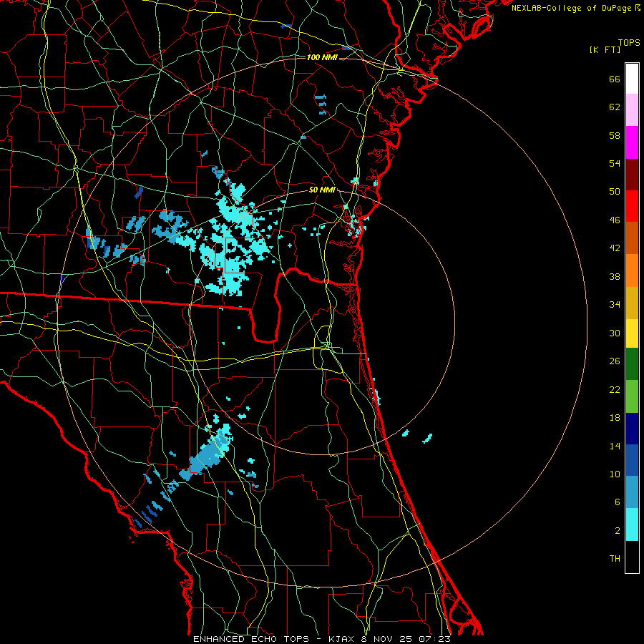Click the "26" legend value
The width and height of the screenshot is (644, 644).
click(x=615, y=361)
